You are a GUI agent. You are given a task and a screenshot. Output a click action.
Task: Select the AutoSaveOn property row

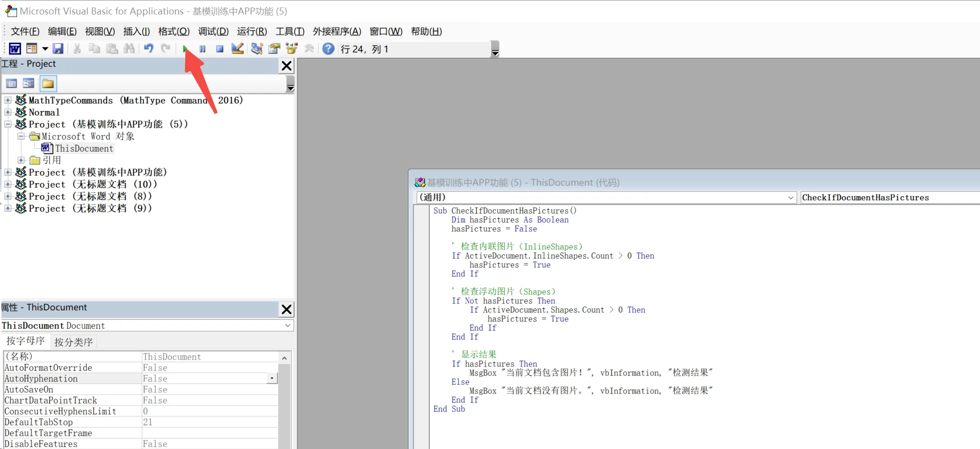141,389
